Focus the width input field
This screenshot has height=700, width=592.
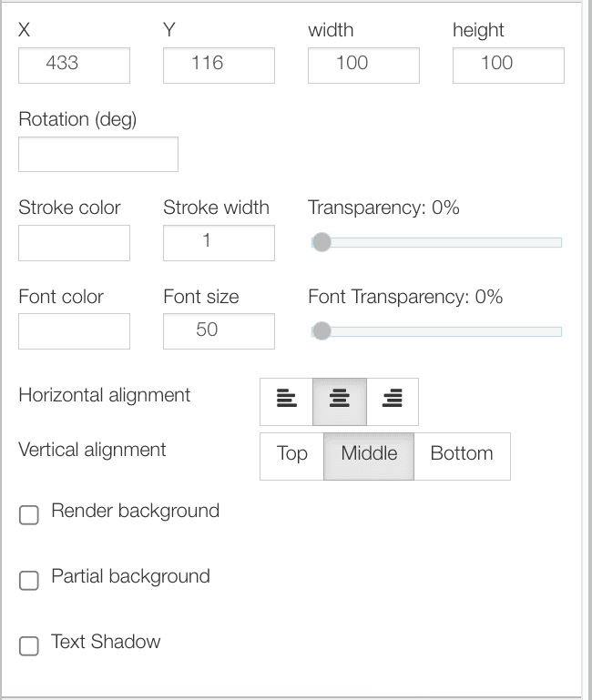point(363,66)
